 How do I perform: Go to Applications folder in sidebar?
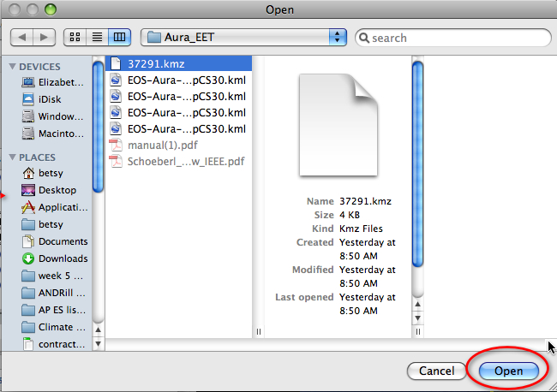(60, 207)
